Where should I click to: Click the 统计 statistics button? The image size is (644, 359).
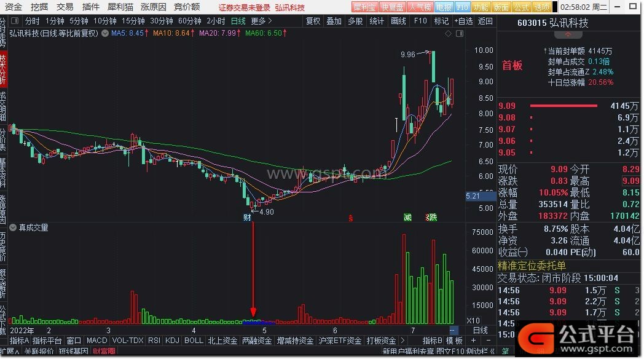pos(377,20)
